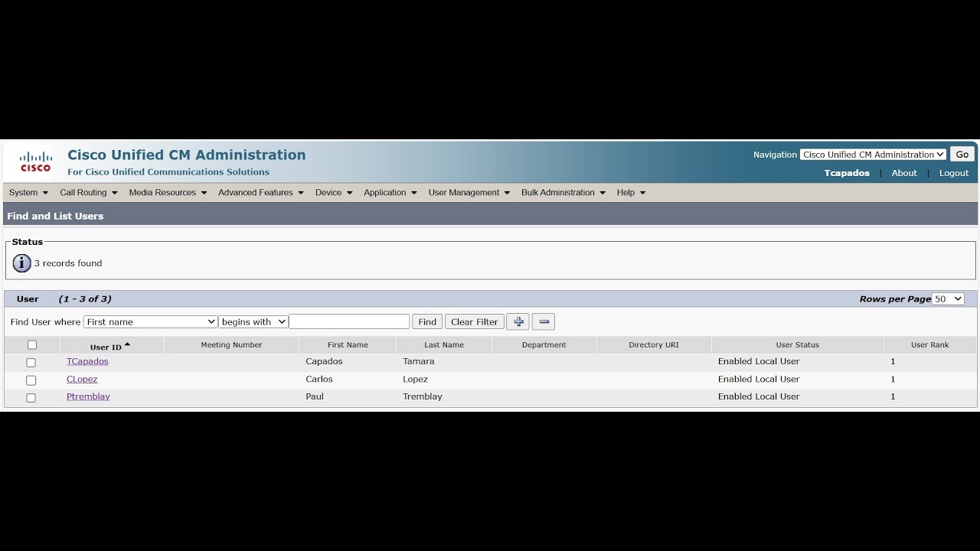This screenshot has width=980, height=551.
Task: Check the box for Ptremblay row
Action: pyautogui.click(x=31, y=398)
